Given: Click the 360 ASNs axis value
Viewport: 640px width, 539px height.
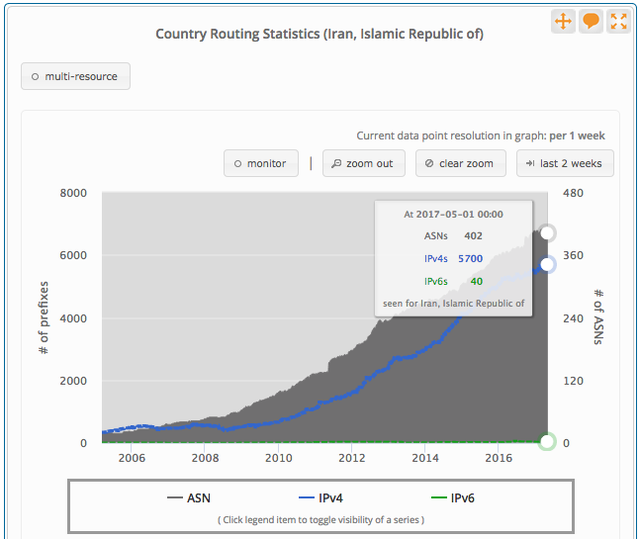Looking at the screenshot, I should click(x=573, y=255).
